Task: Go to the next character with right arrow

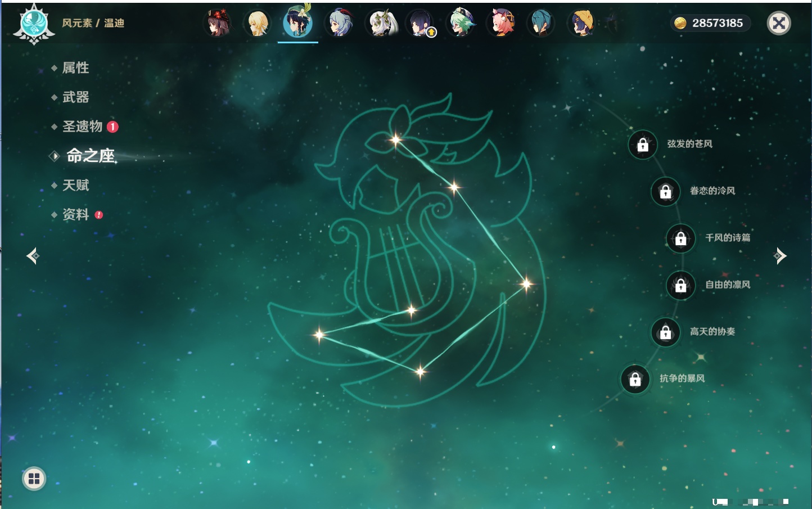Action: [779, 256]
